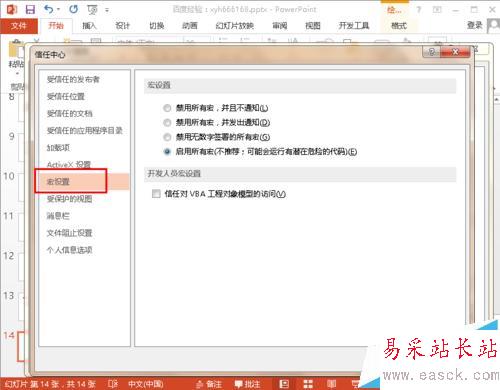The image size is (500, 390).
Task: Select 受保护的视图 (Protected View) in the list
Action: pos(69,199)
